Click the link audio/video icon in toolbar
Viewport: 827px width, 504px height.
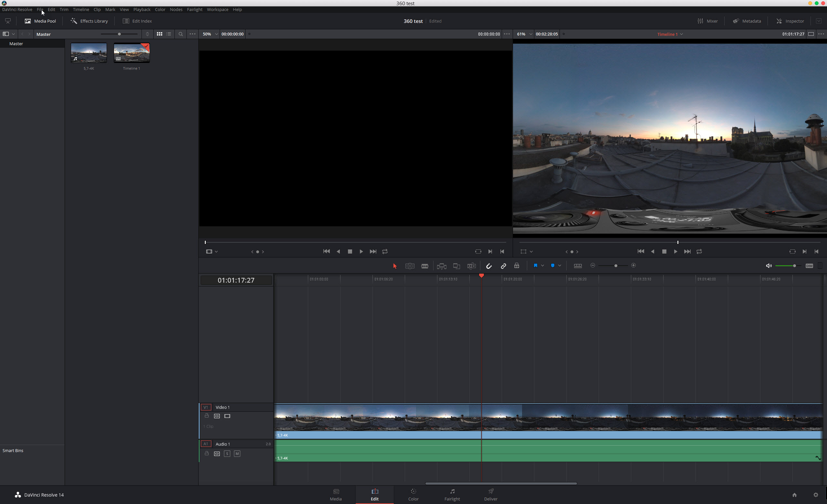click(x=503, y=266)
